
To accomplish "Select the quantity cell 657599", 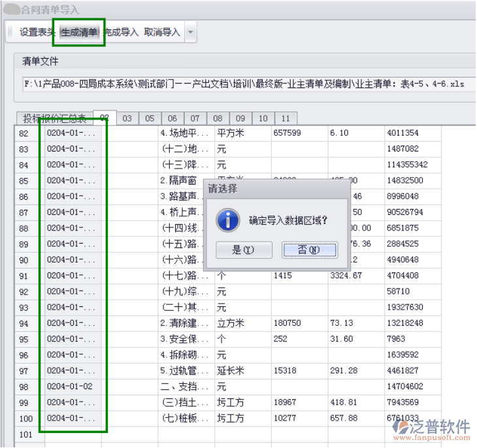I will (300, 133).
